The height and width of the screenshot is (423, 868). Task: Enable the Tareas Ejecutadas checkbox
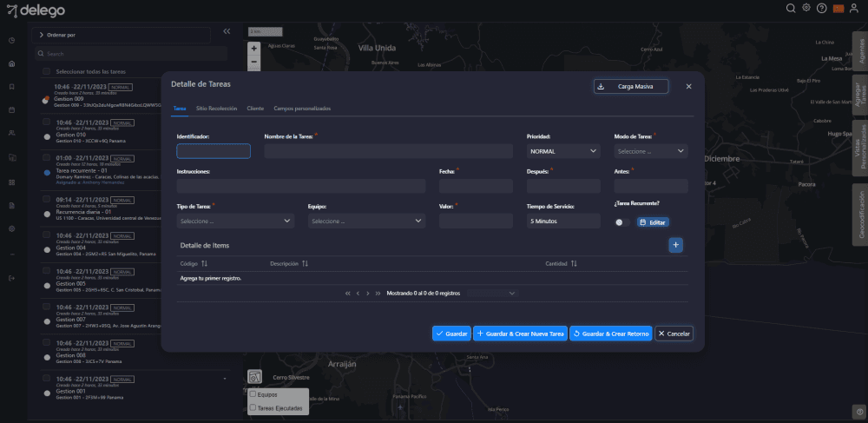point(253,406)
